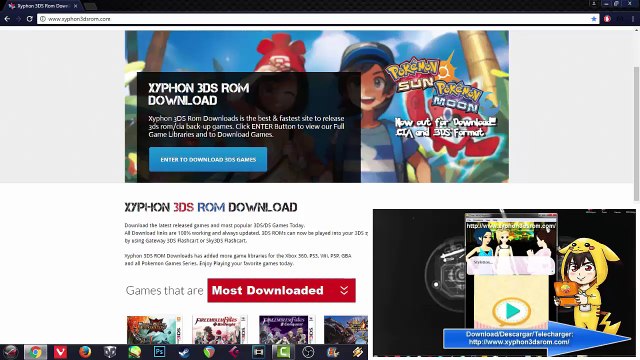640x360 pixels.
Task: Open the Monster Hunter game cover thumbnail
Action: [x=154, y=330]
